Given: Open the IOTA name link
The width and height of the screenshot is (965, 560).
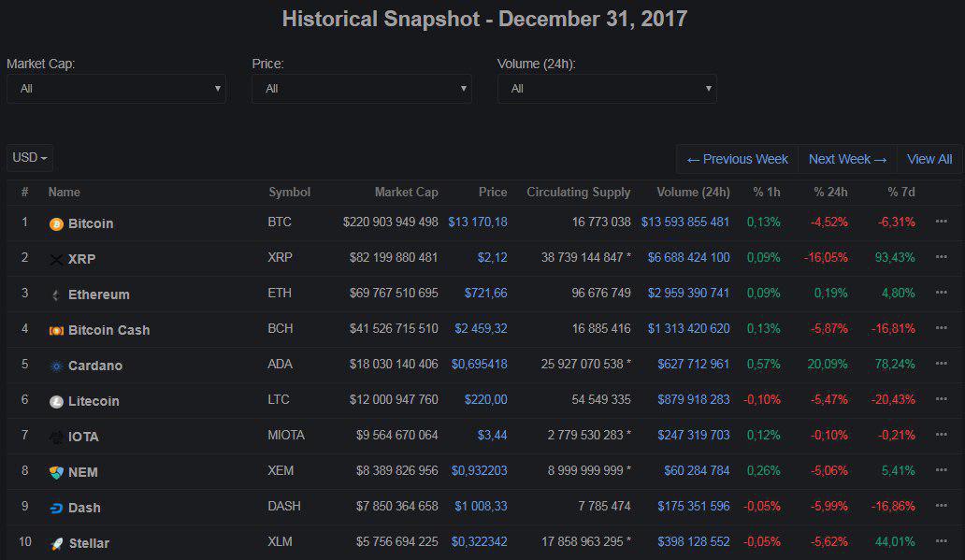Looking at the screenshot, I should 83,437.
